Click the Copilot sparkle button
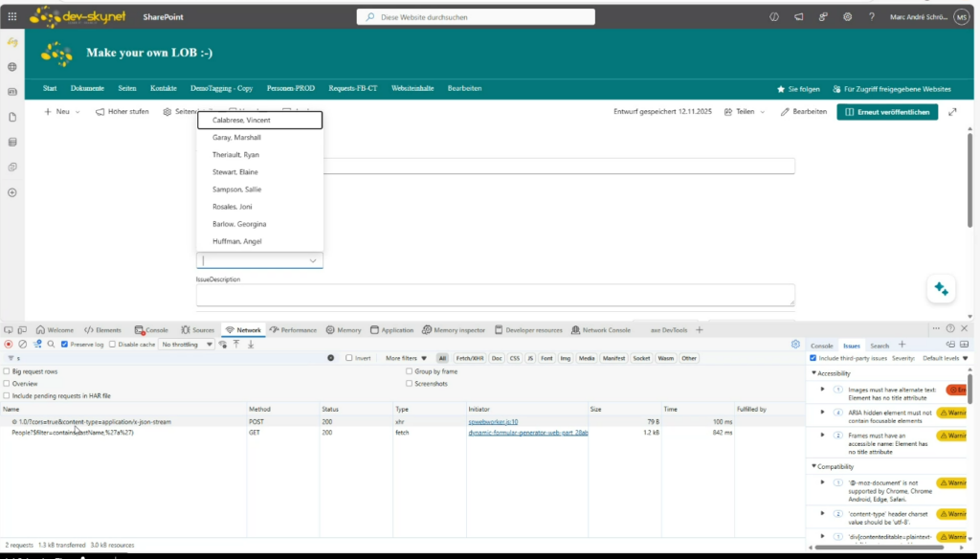 pos(941,289)
